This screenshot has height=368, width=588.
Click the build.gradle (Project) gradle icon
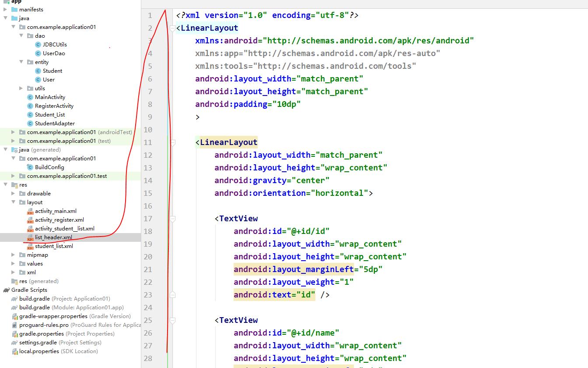pos(15,298)
